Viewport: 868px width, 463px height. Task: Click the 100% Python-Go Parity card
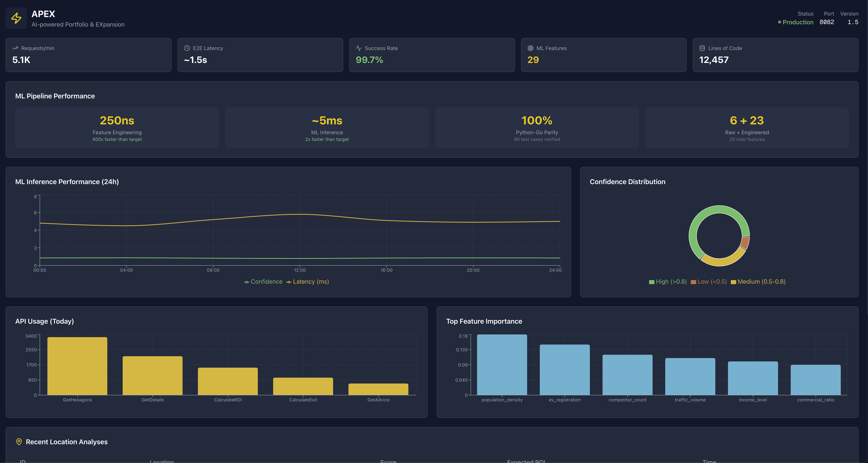tap(537, 128)
